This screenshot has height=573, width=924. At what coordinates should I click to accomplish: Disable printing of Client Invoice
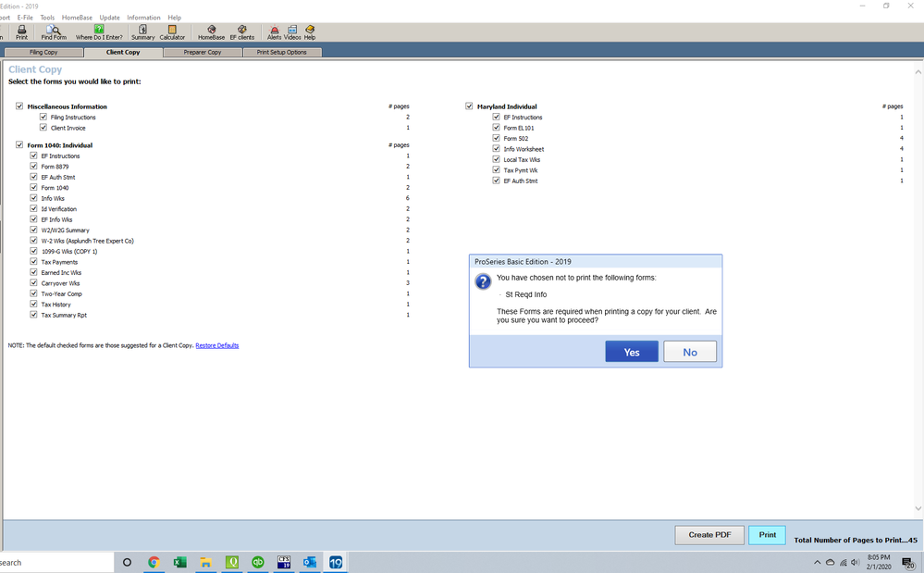point(43,127)
